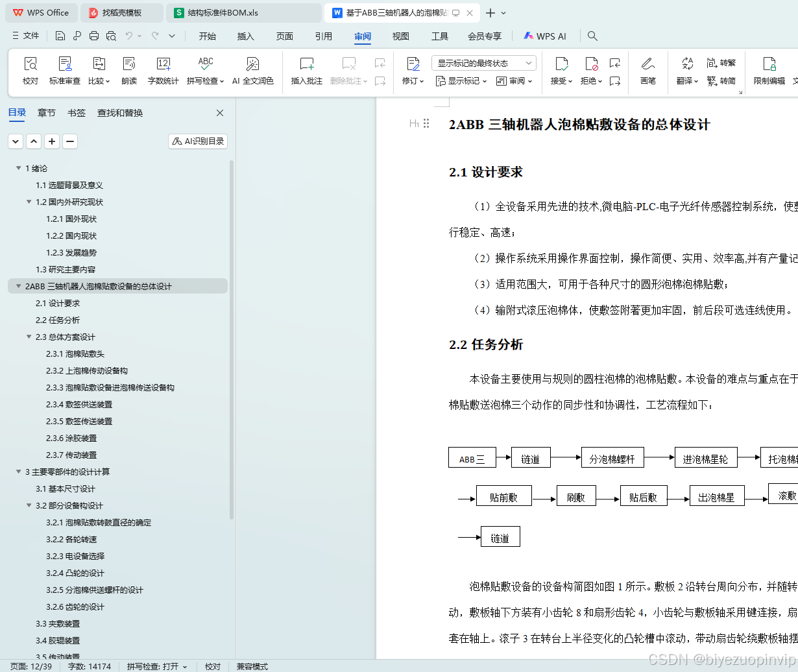Click 字数: 14174 in status bar
The height and width of the screenshot is (672, 798).
[90, 666]
